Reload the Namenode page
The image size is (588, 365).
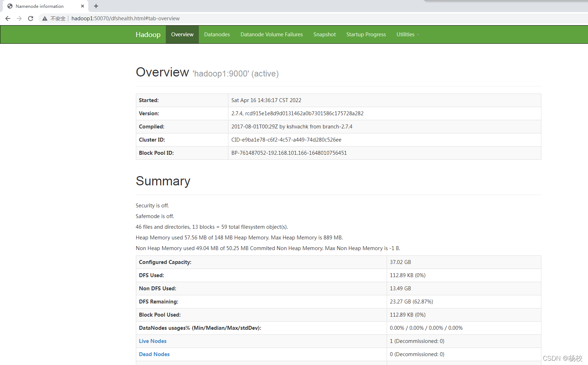click(x=31, y=18)
